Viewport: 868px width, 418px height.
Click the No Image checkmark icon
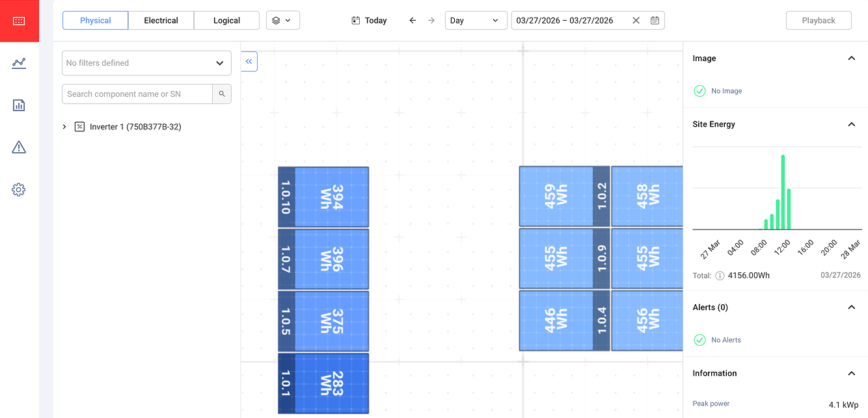699,91
